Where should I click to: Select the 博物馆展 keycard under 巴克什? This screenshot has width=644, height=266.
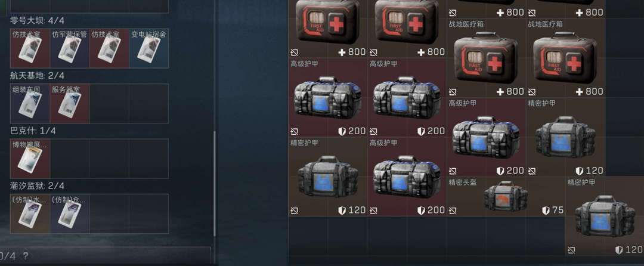[x=30, y=159]
